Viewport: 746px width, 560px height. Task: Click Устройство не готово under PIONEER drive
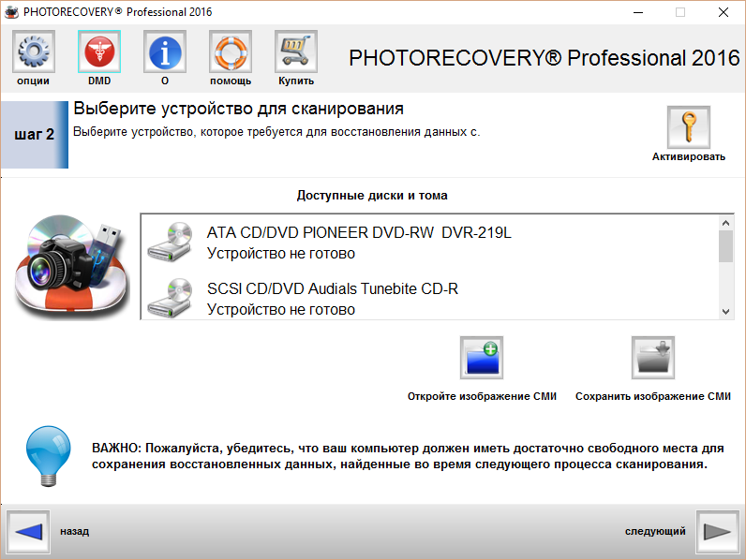tap(281, 254)
